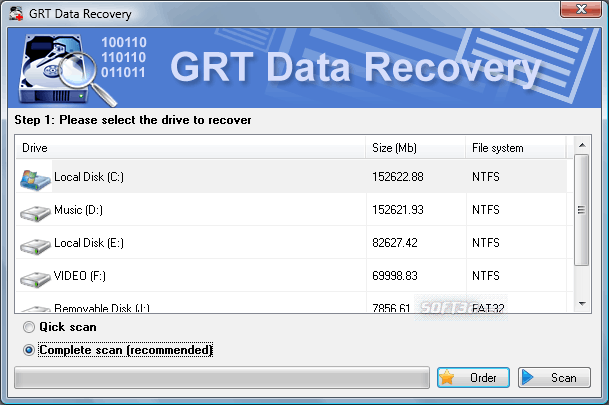Screen dimensions: 609x405
Task: Close the GRT Data Recovery window
Action: pos(581,9)
